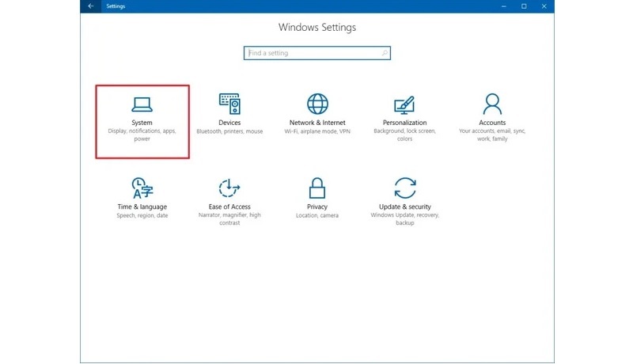The width and height of the screenshot is (633, 364).
Task: Close the Settings window
Action: click(544, 6)
